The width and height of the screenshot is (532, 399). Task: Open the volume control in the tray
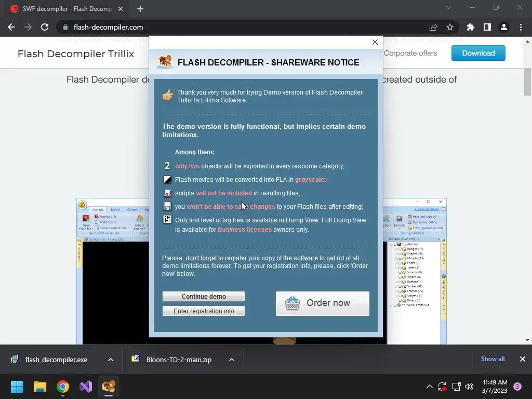pyautogui.click(x=469, y=387)
